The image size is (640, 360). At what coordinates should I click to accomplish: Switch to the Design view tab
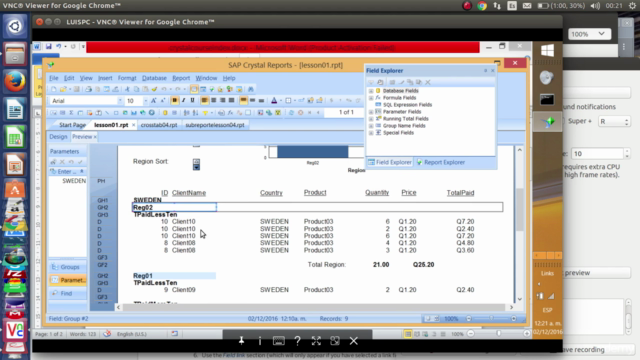[58, 137]
